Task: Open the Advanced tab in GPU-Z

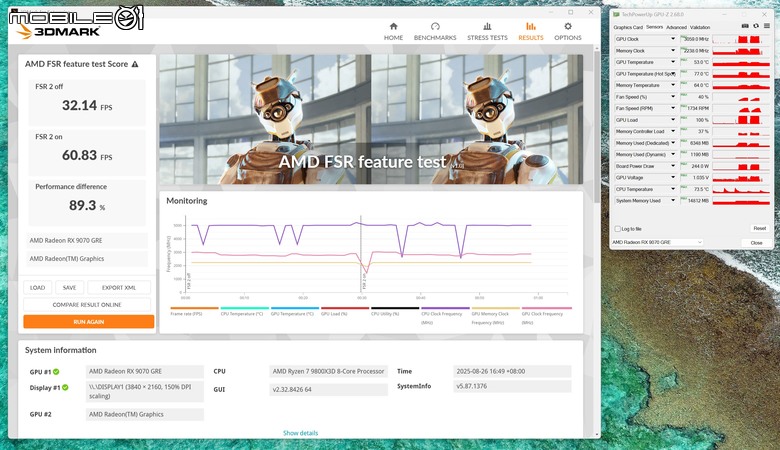Action: click(676, 27)
